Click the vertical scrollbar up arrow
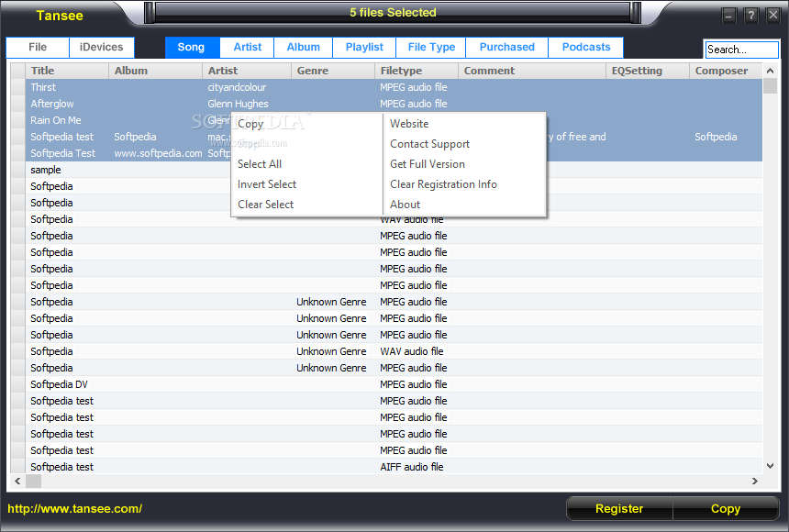The image size is (789, 532). [x=770, y=71]
